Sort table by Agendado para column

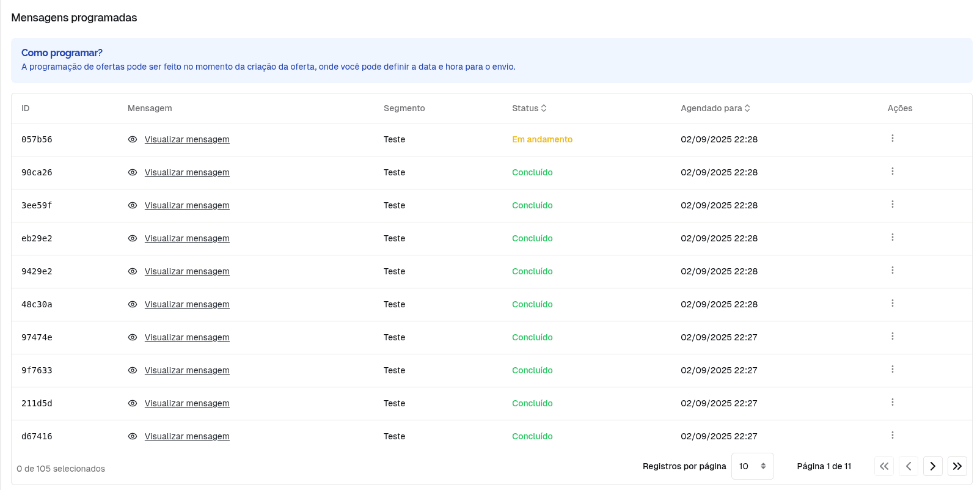click(715, 108)
